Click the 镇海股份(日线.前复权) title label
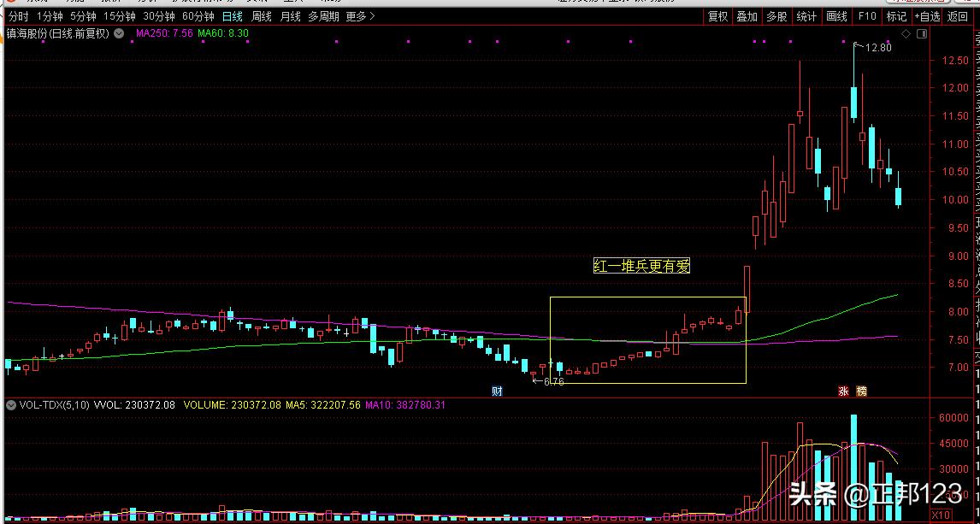 pos(59,33)
